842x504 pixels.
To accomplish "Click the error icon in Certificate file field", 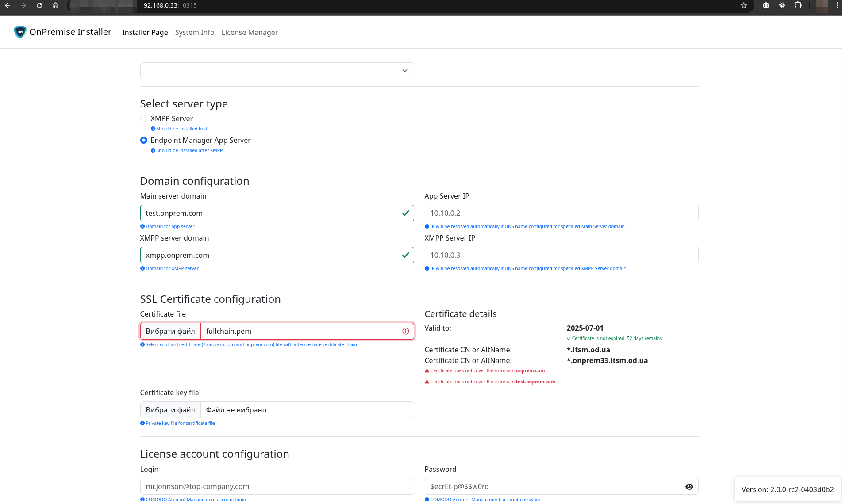I will 405,331.
